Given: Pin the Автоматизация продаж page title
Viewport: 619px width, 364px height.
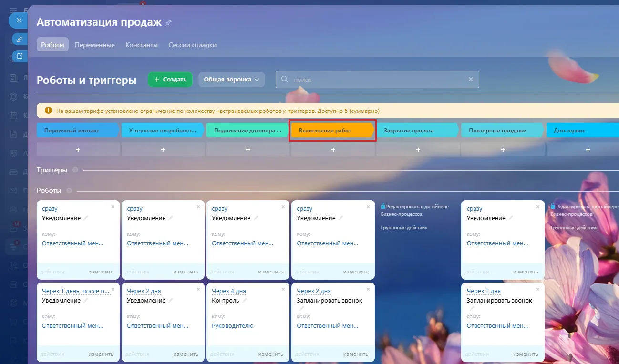Looking at the screenshot, I should [168, 22].
